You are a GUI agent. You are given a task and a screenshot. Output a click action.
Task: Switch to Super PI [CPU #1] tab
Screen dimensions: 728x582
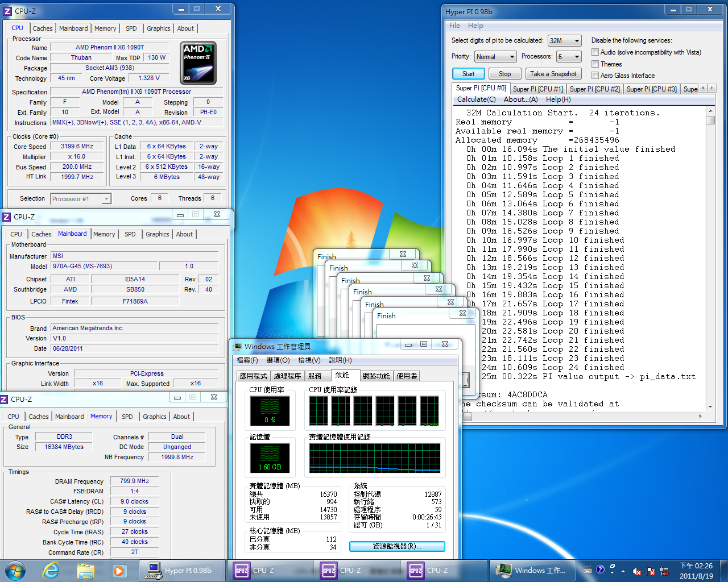click(537, 89)
